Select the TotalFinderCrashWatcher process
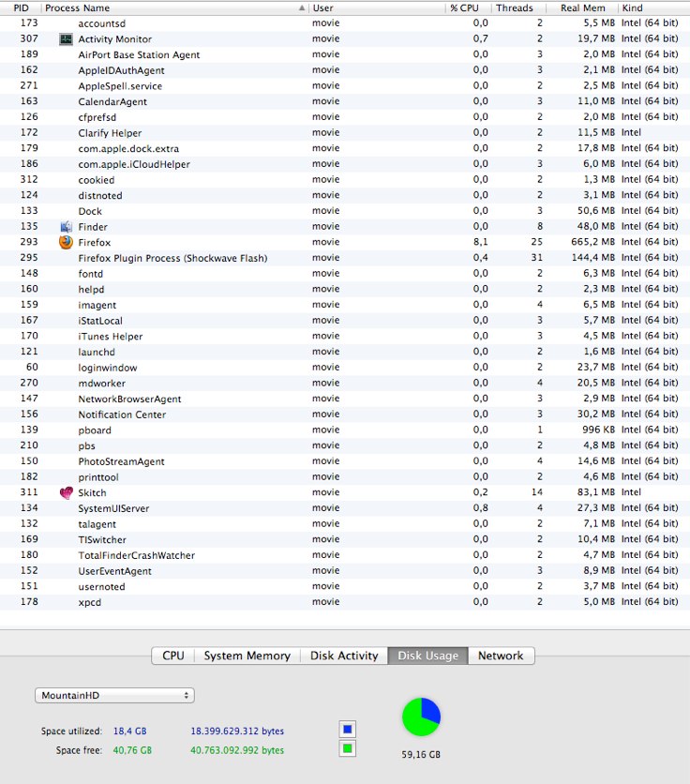690x784 pixels. click(345, 555)
